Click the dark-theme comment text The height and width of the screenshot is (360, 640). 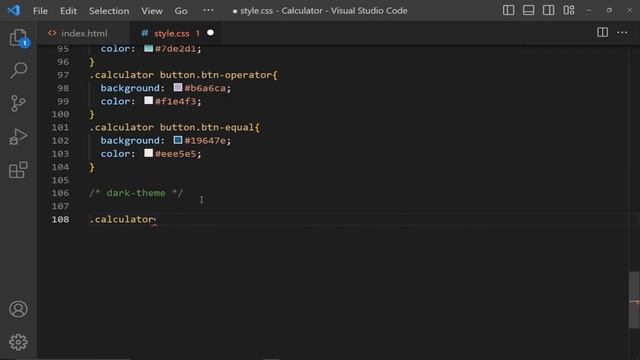coord(136,193)
